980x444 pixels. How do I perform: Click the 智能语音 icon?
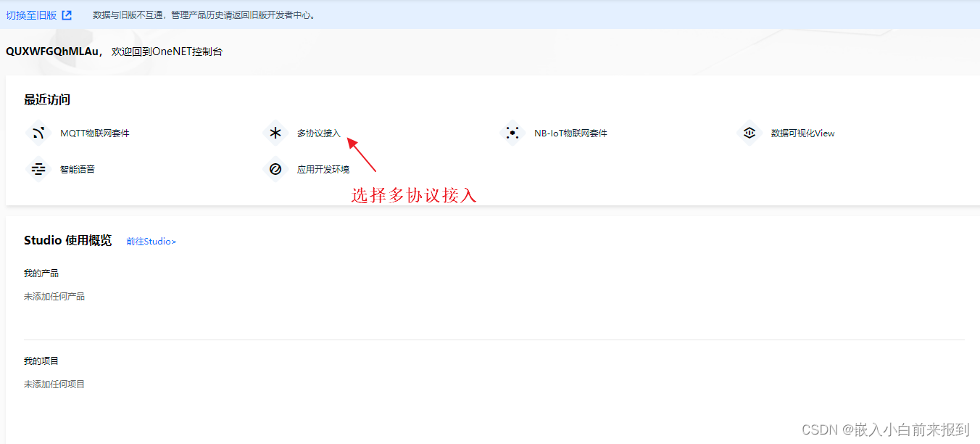[x=38, y=170]
